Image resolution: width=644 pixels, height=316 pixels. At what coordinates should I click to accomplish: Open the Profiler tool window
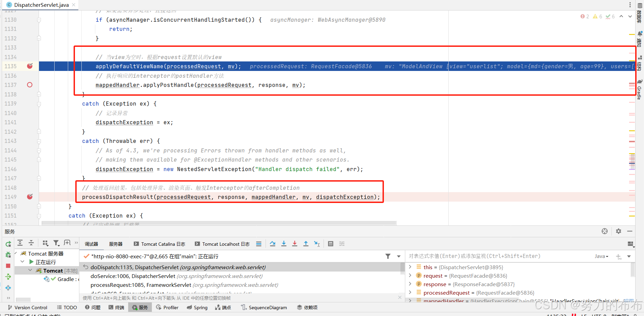click(x=167, y=308)
